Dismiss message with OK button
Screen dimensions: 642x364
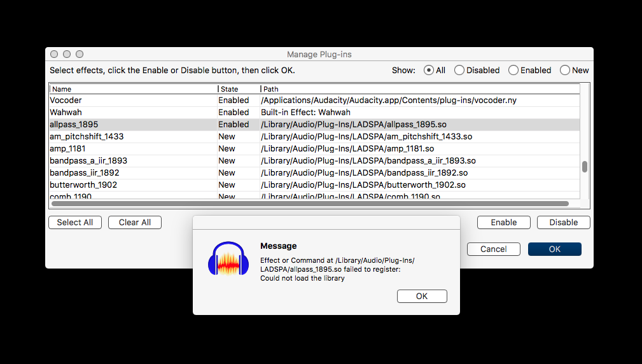click(x=422, y=296)
